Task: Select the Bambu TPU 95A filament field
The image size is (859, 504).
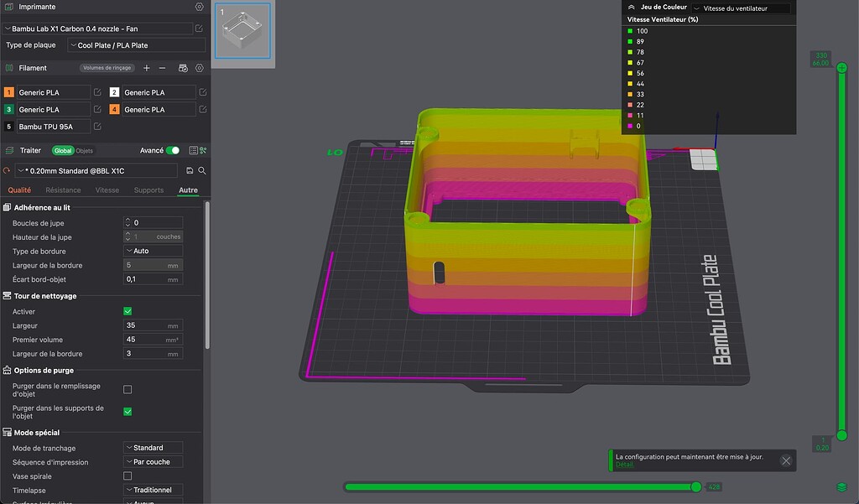Action: tap(53, 126)
